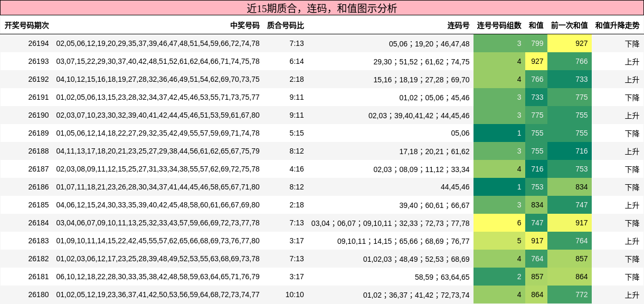The image size is (644, 304).
Task: Select period number 26191
Action: coord(39,97)
